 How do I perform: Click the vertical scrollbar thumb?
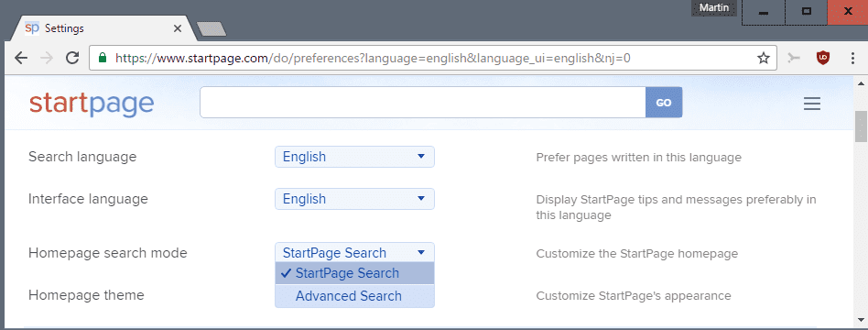click(x=861, y=126)
